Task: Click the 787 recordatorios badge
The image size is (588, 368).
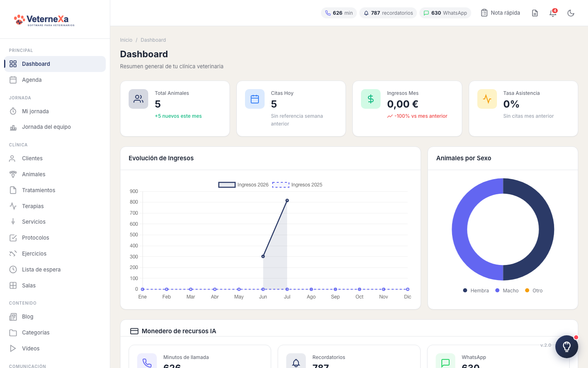Action: pyautogui.click(x=388, y=13)
